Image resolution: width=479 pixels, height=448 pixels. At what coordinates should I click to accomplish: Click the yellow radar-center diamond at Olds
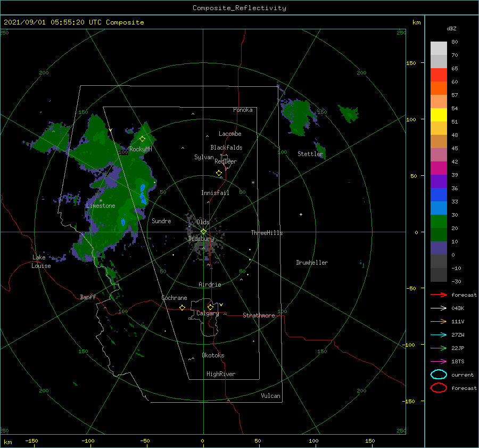coord(203,232)
